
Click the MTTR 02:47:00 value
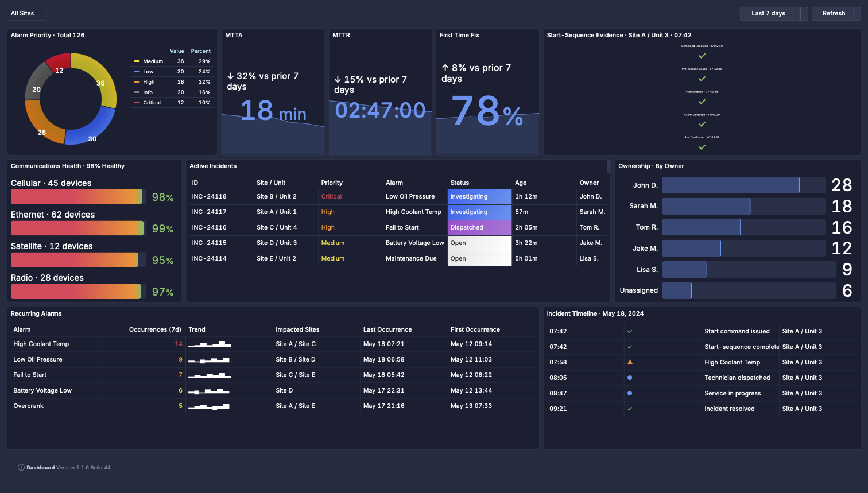(x=380, y=110)
